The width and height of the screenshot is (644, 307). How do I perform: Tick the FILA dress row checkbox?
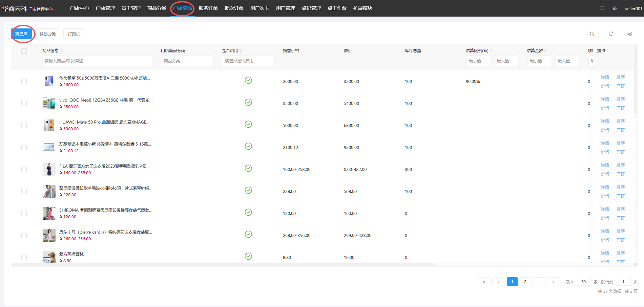[24, 169]
